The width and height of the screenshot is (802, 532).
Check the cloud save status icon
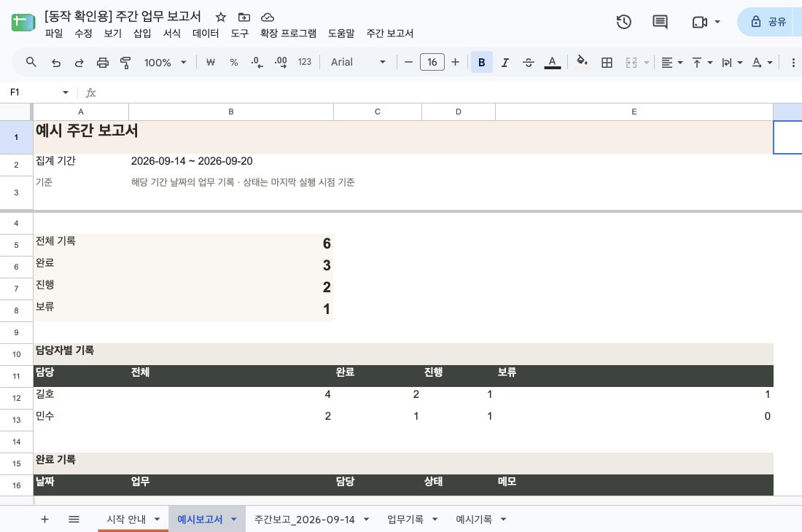point(268,17)
